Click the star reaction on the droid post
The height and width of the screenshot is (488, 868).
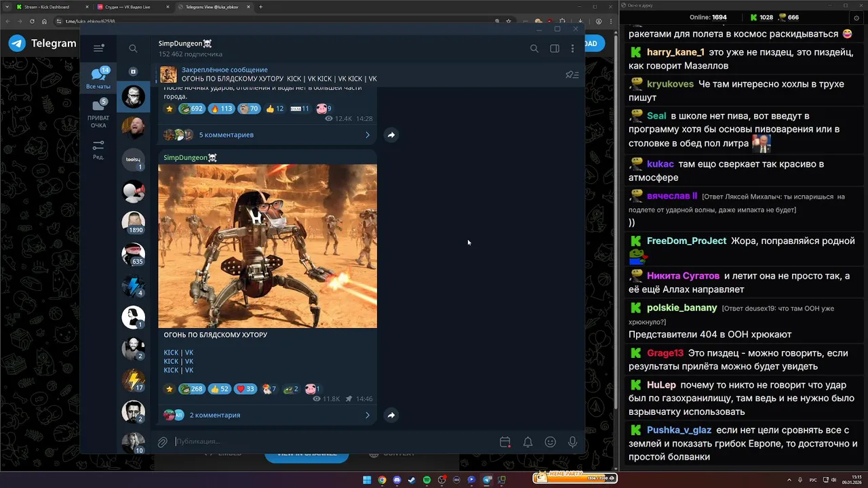click(170, 389)
